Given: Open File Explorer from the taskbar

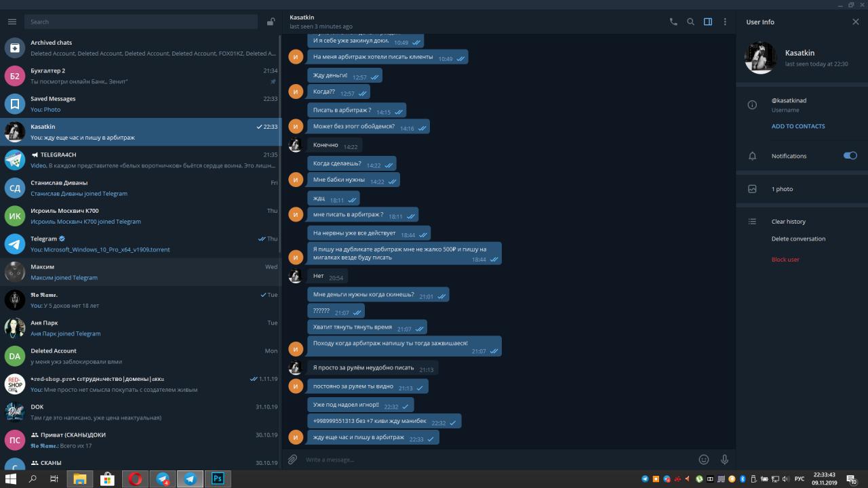Looking at the screenshot, I should click(80, 479).
